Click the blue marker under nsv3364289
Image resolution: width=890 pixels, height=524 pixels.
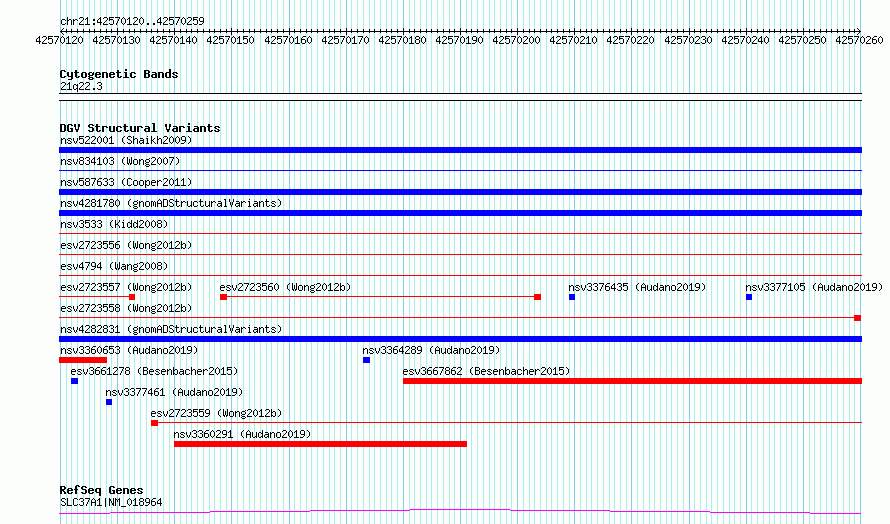tap(367, 360)
